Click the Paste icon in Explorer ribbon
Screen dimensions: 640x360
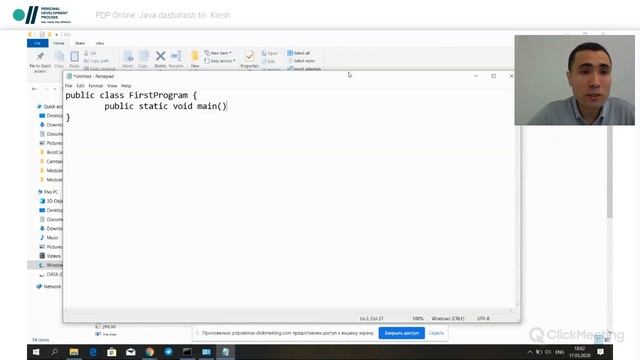tap(74, 59)
